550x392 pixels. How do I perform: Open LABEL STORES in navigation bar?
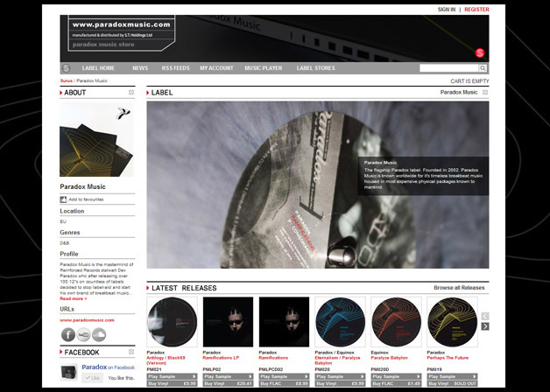[315, 68]
